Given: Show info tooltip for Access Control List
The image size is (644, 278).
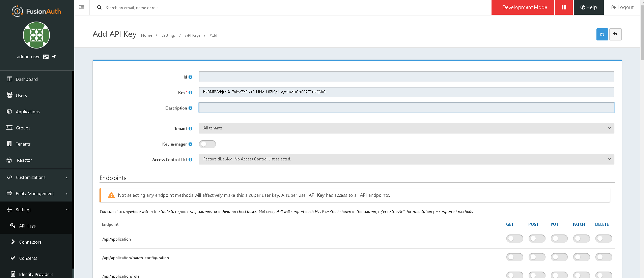Looking at the screenshot, I should coord(190,160).
